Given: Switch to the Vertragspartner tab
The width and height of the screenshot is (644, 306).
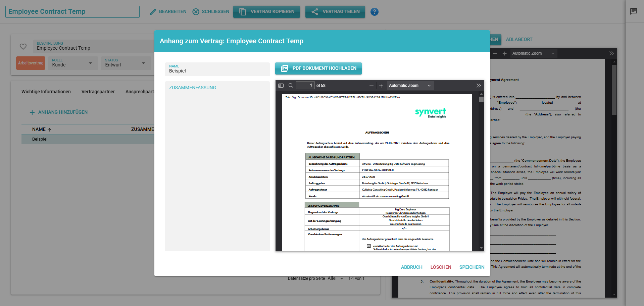Looking at the screenshot, I should click(98, 92).
